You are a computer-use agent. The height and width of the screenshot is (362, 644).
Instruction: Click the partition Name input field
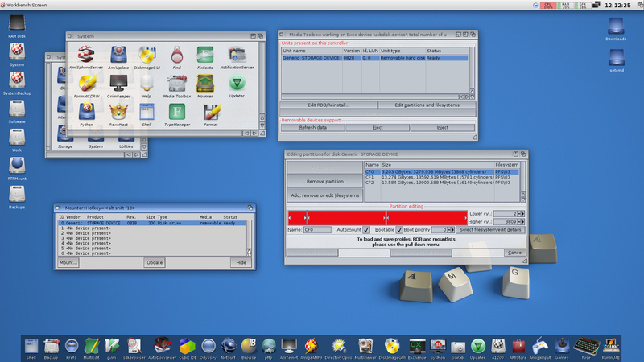point(317,229)
